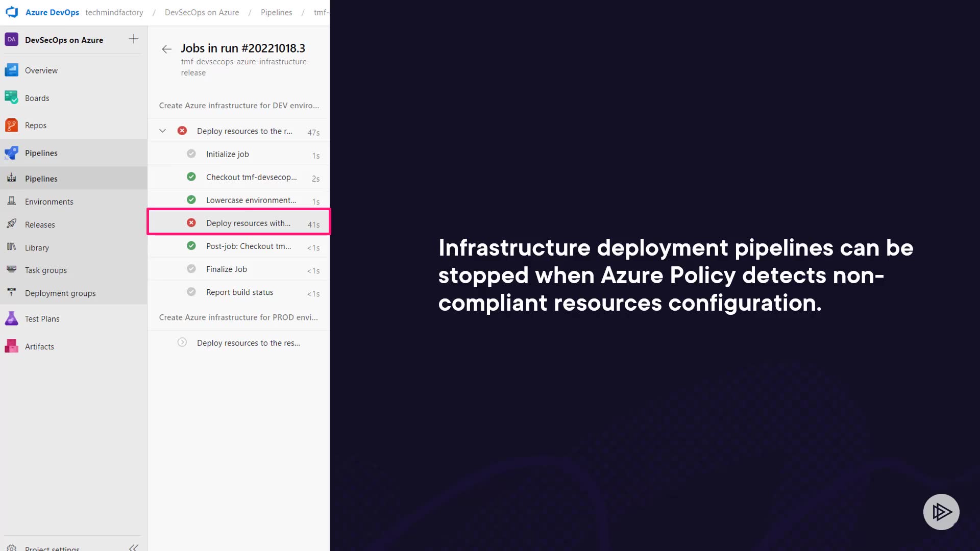
Task: Open Deployment groups in sidebar
Action: click(x=60, y=293)
